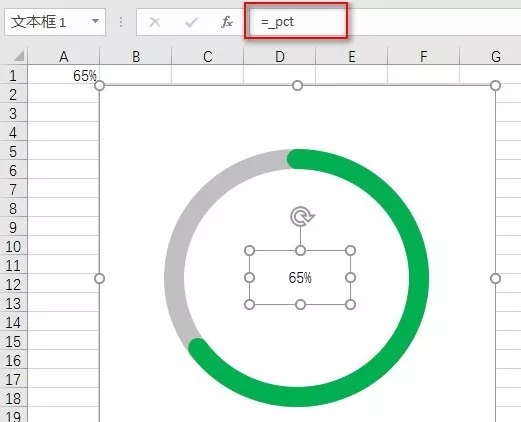The height and width of the screenshot is (422, 521).
Task: Select row 10 header
Action: (13, 246)
